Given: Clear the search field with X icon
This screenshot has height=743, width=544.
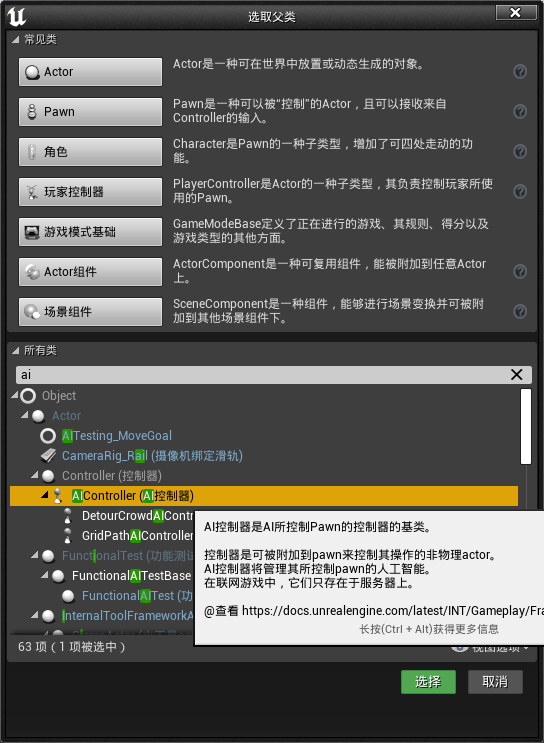Looking at the screenshot, I should point(517,375).
